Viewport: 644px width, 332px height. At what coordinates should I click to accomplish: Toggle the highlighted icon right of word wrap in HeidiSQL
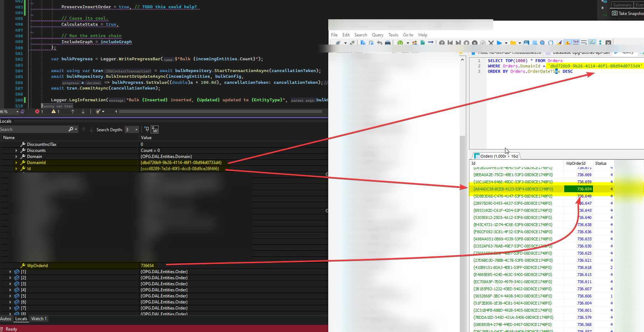(x=592, y=43)
